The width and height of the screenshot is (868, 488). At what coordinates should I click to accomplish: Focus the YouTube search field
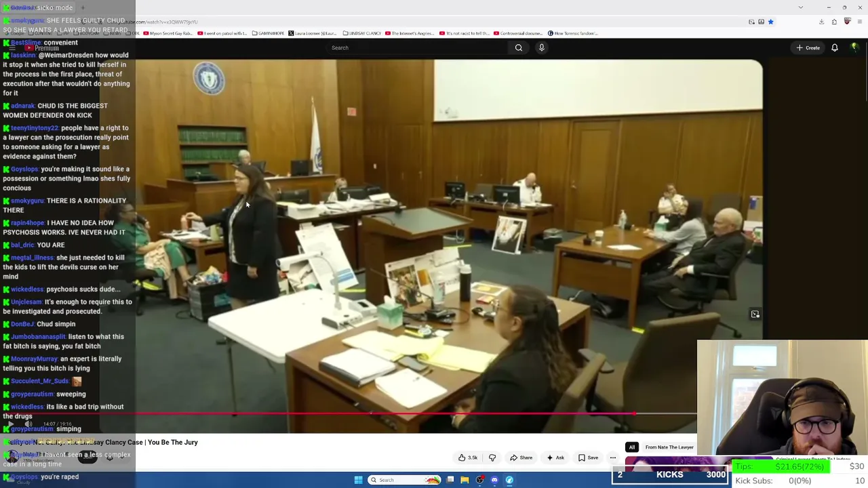coord(417,47)
